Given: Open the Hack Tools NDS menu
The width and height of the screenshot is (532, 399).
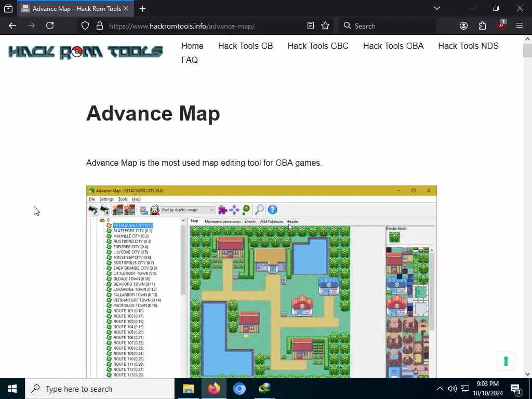Looking at the screenshot, I should click(x=468, y=46).
